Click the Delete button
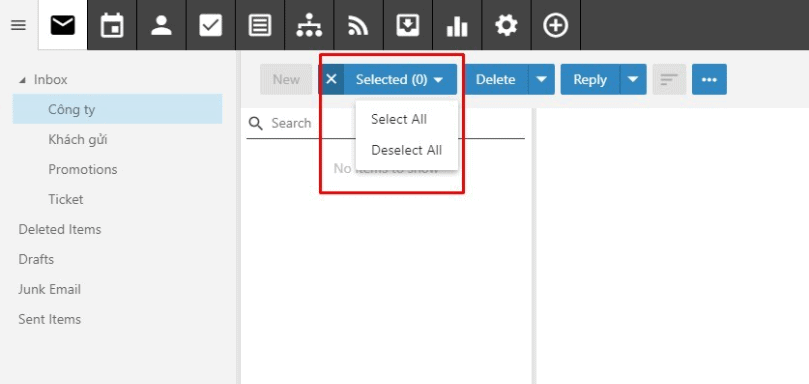 (x=496, y=79)
